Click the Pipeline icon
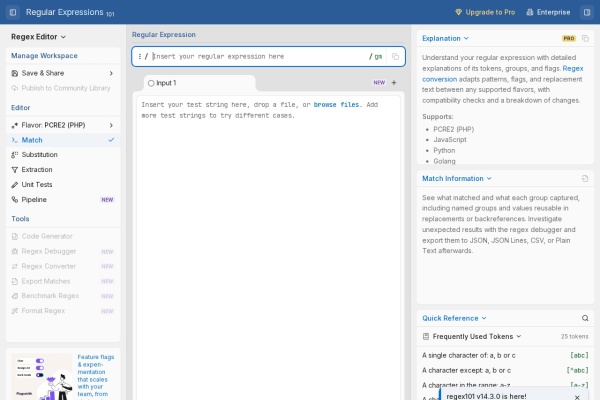The height and width of the screenshot is (400, 600). (x=15, y=199)
